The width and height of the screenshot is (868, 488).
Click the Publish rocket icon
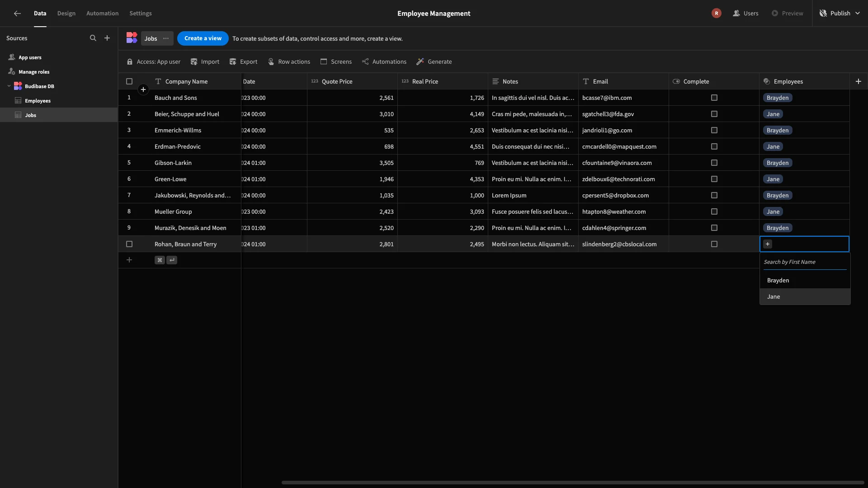tap(823, 14)
